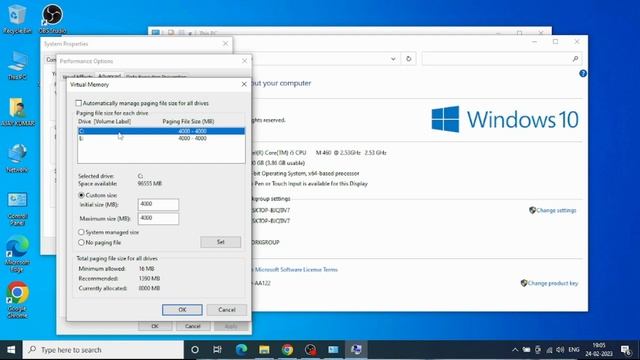Click the Cortana circle taskbar icon

pos(195,350)
